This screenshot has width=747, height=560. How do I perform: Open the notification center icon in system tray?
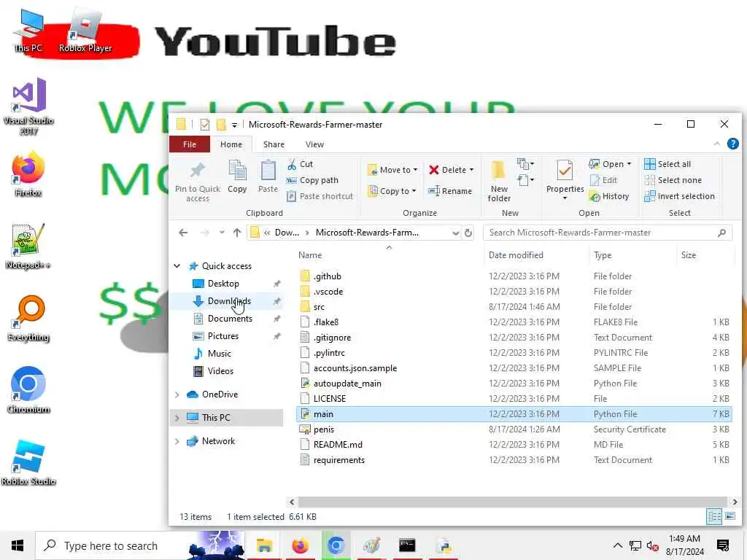722,545
